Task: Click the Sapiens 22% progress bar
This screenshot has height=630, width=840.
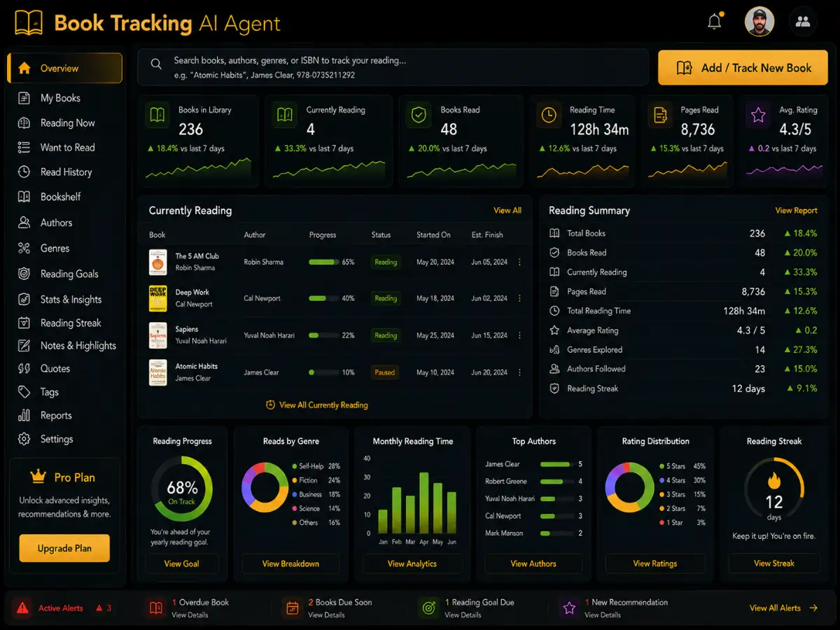Action: [323, 335]
